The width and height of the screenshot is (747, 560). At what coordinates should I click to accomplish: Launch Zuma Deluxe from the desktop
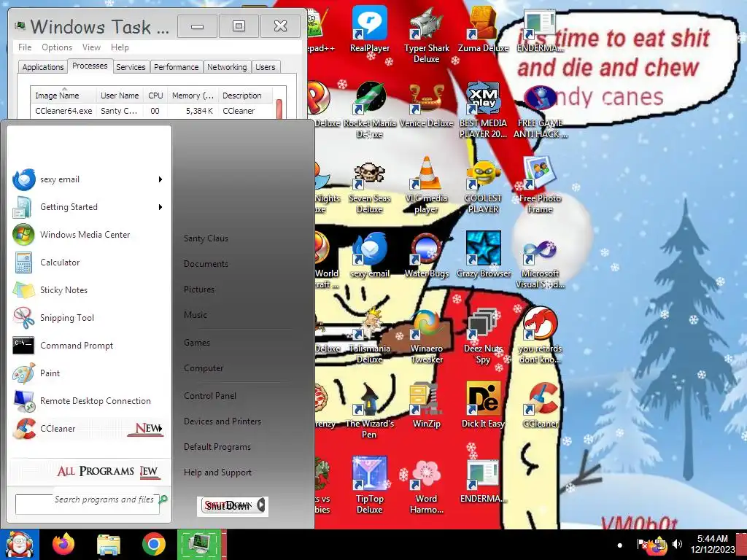(x=483, y=29)
